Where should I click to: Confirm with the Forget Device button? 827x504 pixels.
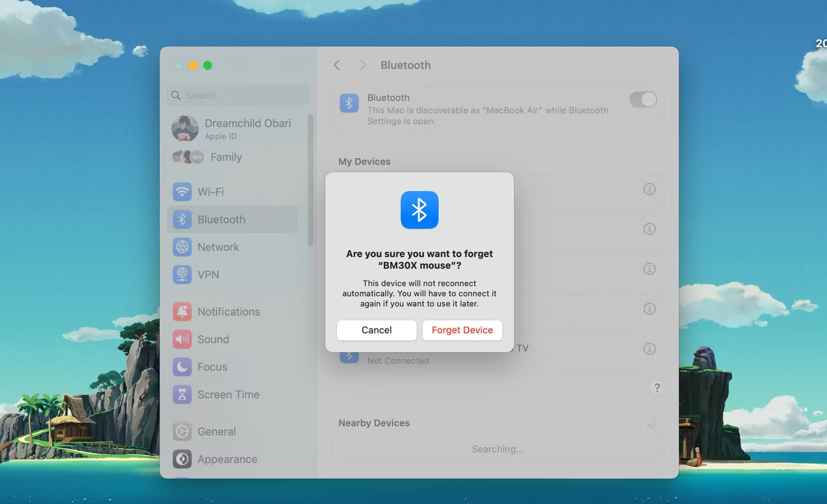462,330
